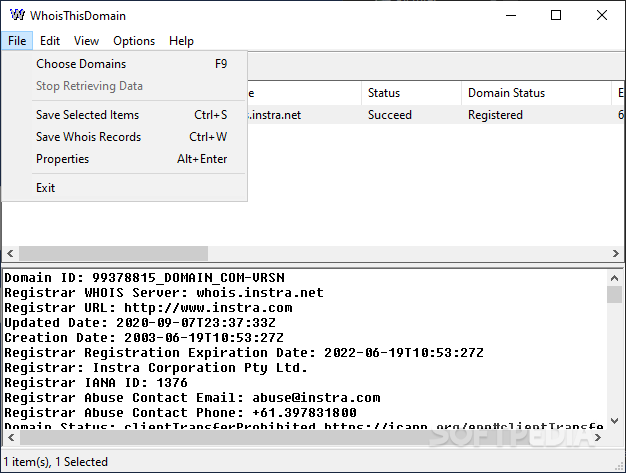Click the WhoisThisDomain app icon in title bar

point(17,15)
